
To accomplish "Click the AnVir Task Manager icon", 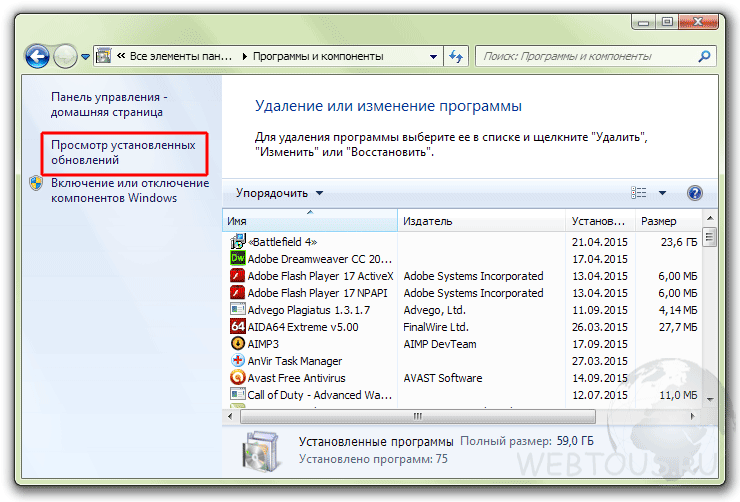I will pyautogui.click(x=237, y=360).
